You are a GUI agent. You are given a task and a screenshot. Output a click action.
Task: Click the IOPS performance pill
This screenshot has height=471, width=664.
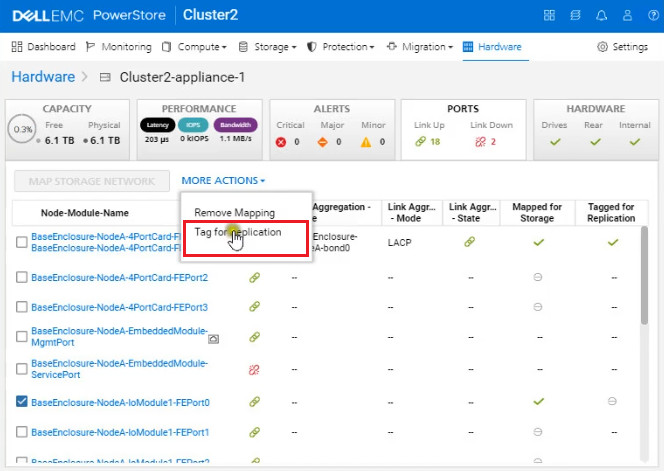pyautogui.click(x=193, y=125)
